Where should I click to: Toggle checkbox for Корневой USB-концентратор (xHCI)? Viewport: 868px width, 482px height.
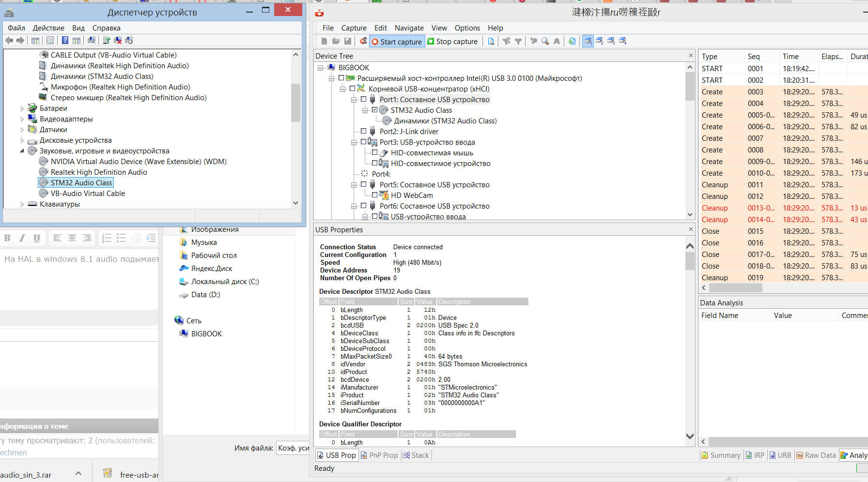point(352,89)
